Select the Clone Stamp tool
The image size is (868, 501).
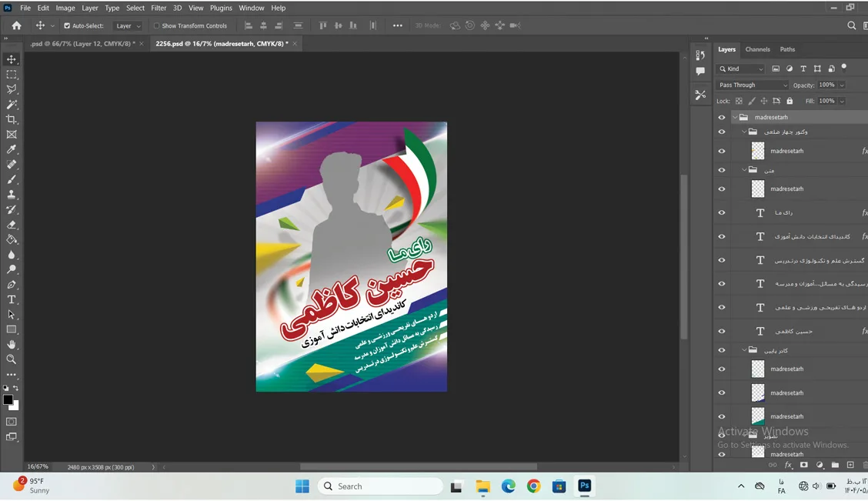tap(11, 194)
